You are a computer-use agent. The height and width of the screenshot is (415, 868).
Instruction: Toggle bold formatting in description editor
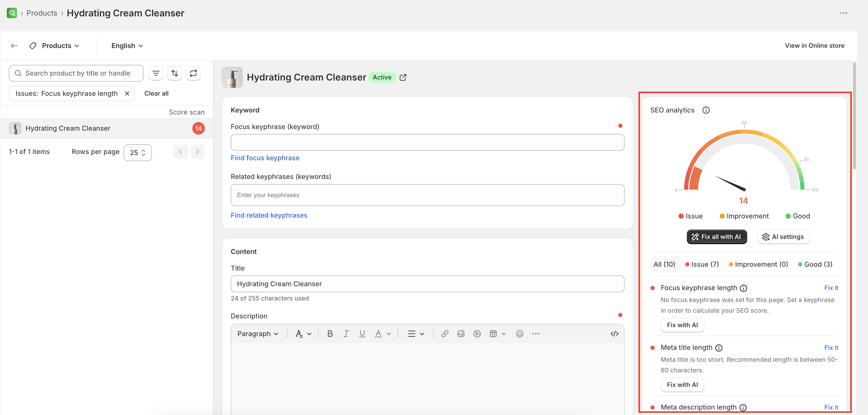pos(330,333)
